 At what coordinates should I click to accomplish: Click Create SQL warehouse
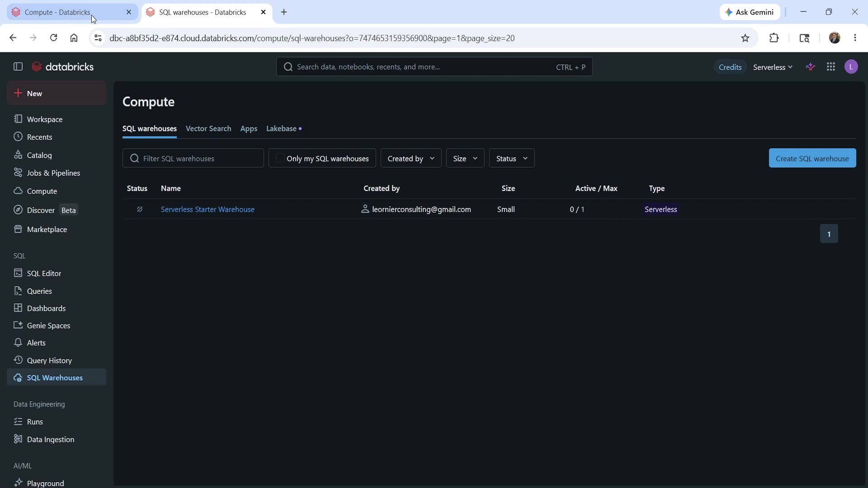coord(812,158)
